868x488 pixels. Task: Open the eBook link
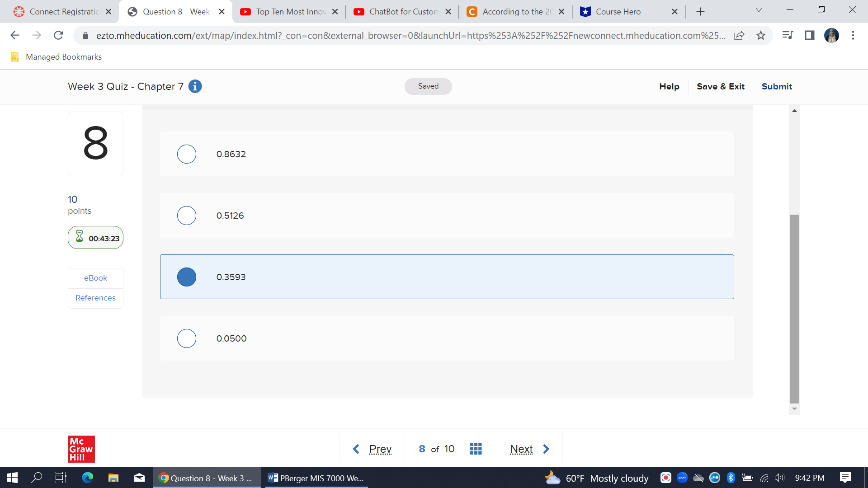pyautogui.click(x=95, y=278)
